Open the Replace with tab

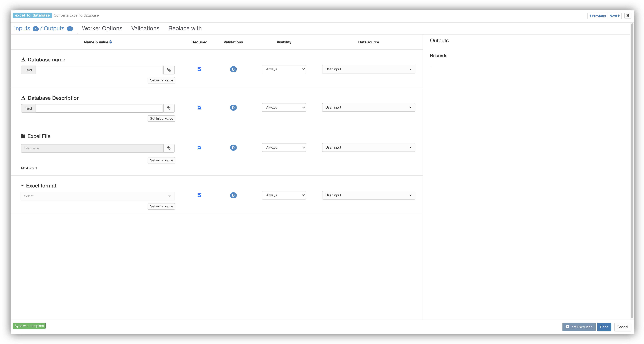[x=185, y=29]
